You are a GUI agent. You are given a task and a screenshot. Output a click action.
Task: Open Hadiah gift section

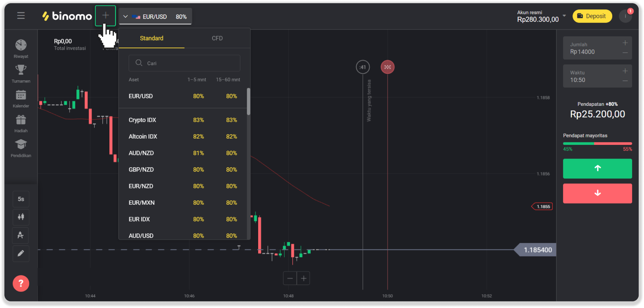point(21,123)
